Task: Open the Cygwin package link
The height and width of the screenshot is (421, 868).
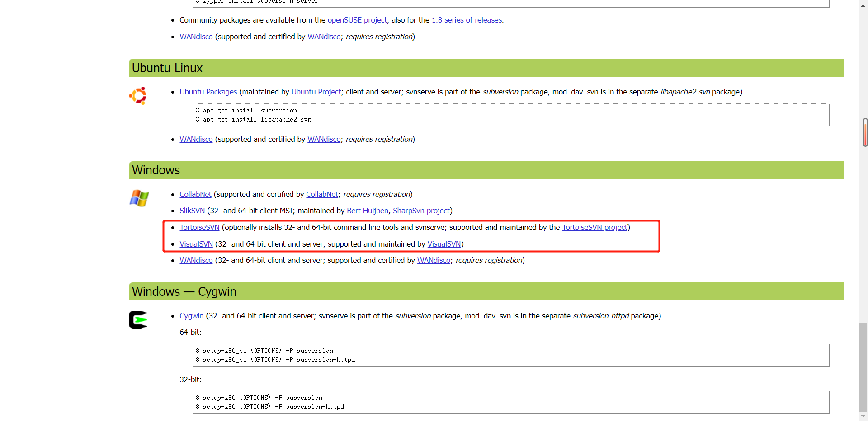Action: point(192,316)
